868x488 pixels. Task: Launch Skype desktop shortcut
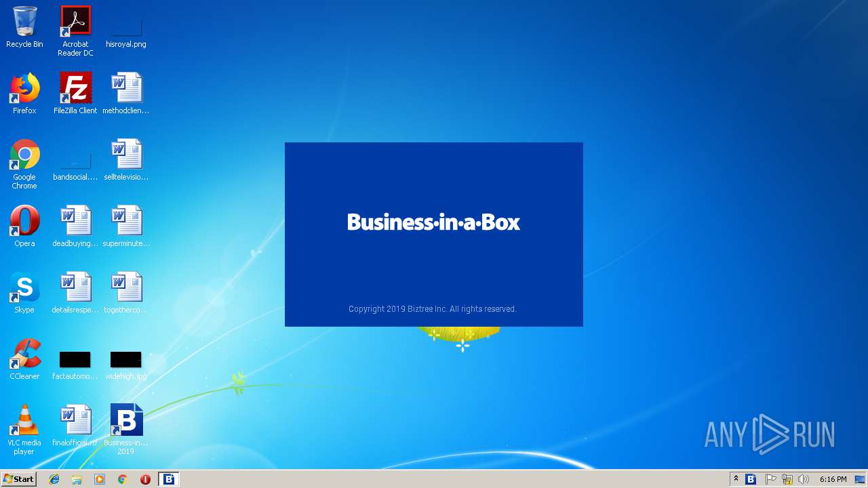tap(24, 293)
